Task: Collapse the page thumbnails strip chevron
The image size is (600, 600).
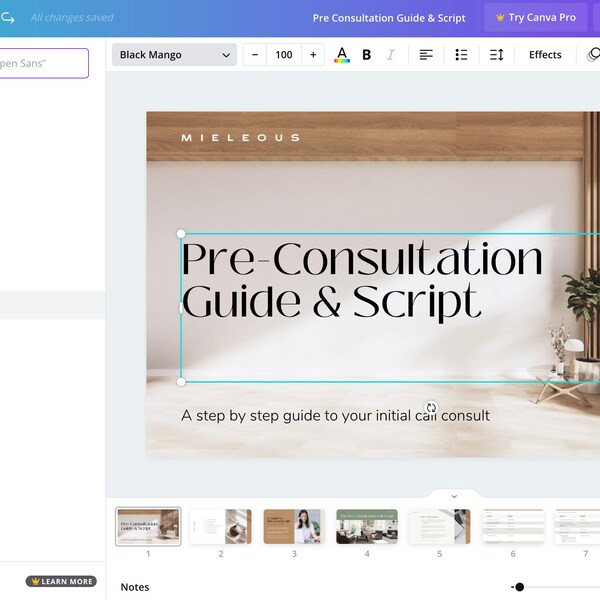Action: pyautogui.click(x=454, y=496)
